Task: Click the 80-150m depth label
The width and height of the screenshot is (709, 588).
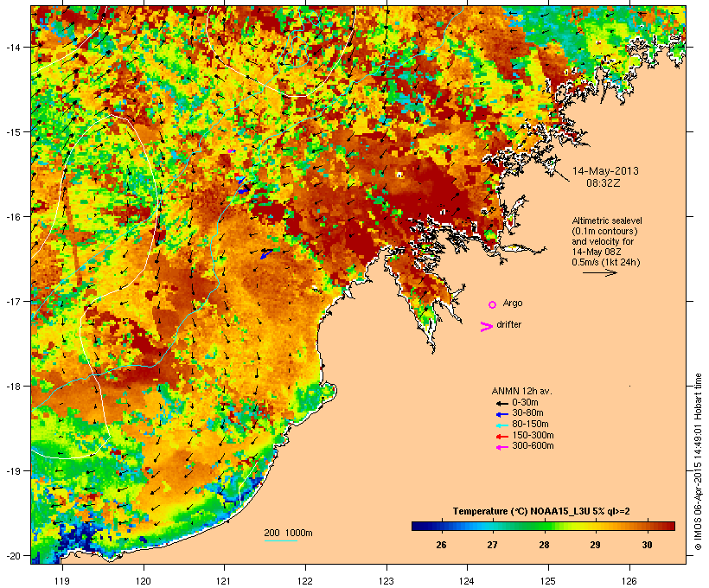Action: tap(530, 424)
